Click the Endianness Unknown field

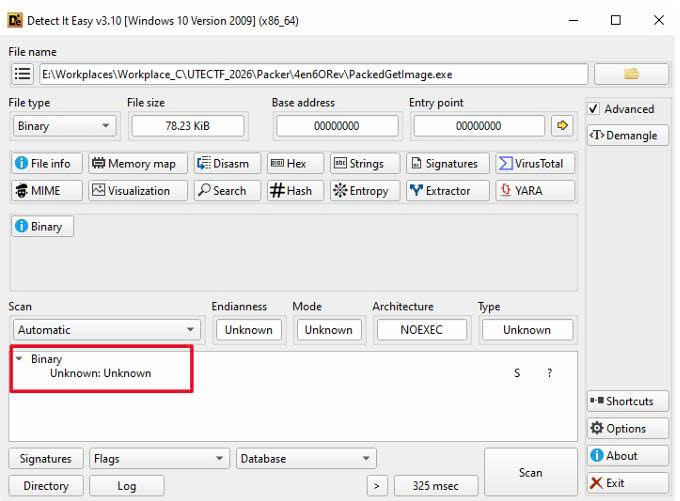tap(248, 330)
